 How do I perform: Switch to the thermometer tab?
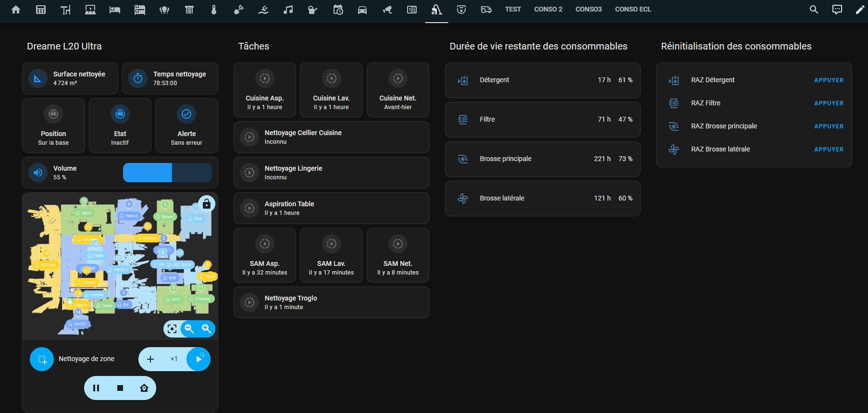point(214,10)
